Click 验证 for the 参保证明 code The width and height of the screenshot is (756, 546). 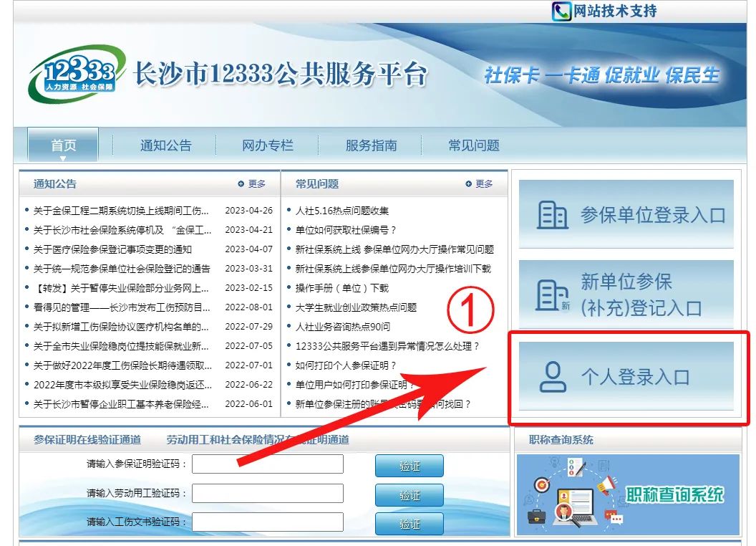(x=409, y=465)
